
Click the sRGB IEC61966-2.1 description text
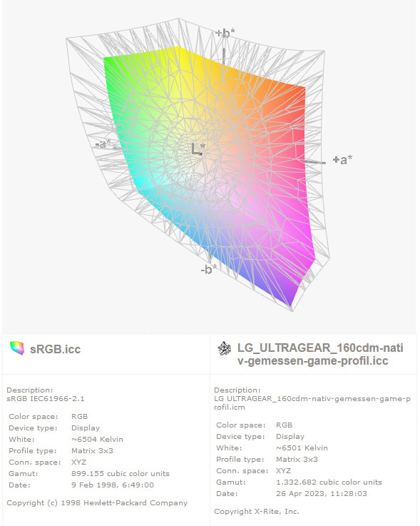[46, 398]
